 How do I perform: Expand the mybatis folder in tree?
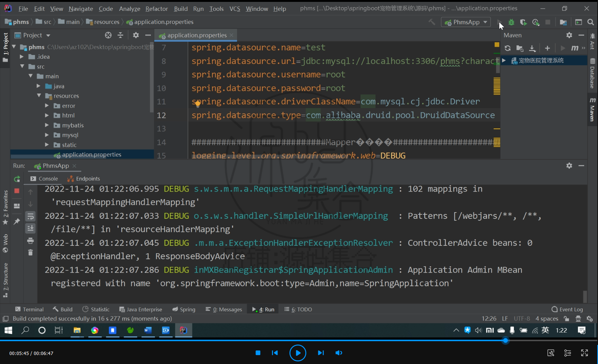pyautogui.click(x=47, y=125)
